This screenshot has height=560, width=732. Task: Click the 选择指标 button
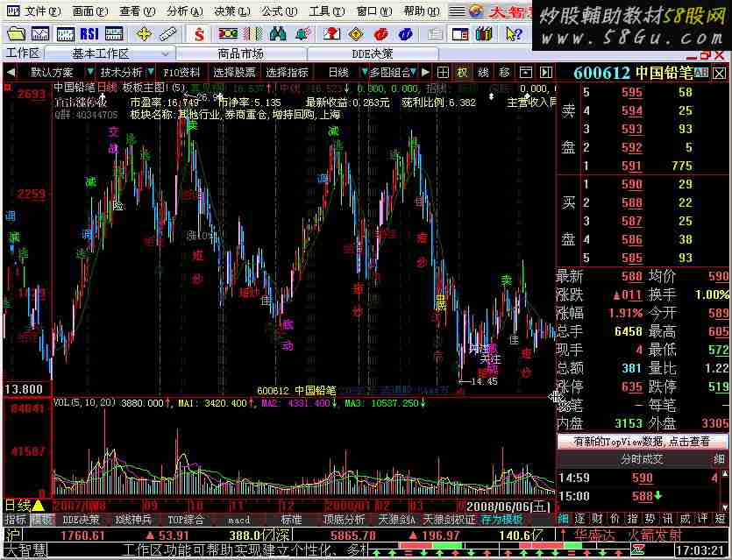(288, 73)
